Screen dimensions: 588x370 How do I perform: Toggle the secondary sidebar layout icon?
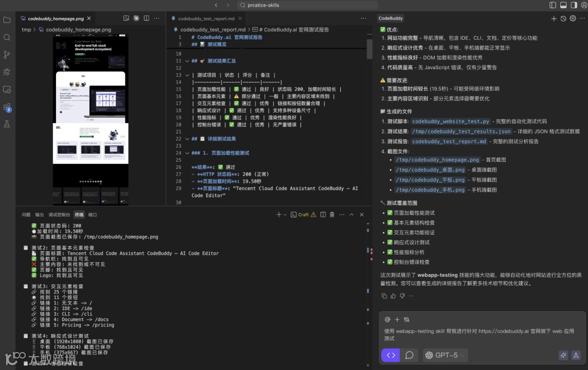click(x=574, y=5)
